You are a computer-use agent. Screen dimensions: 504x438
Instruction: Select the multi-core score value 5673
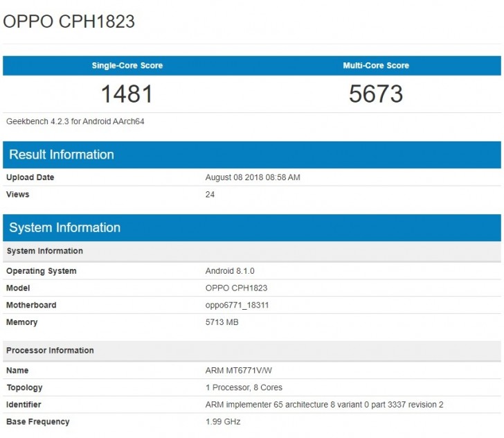tap(376, 94)
